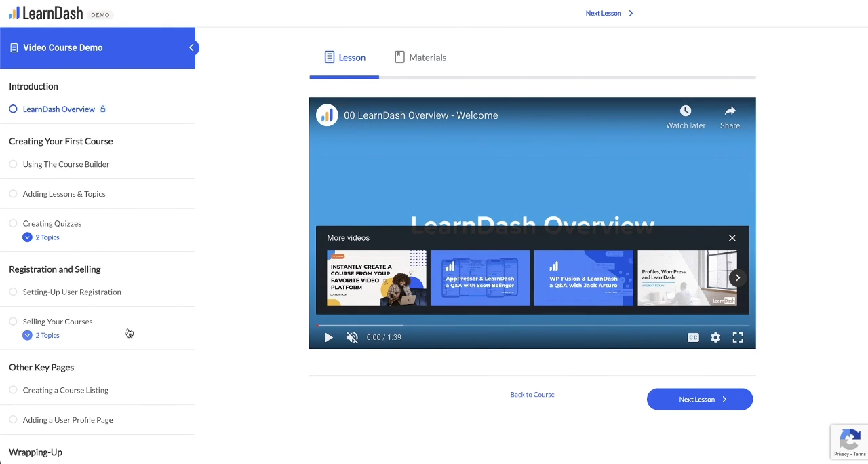Unmute the video audio

pos(351,337)
